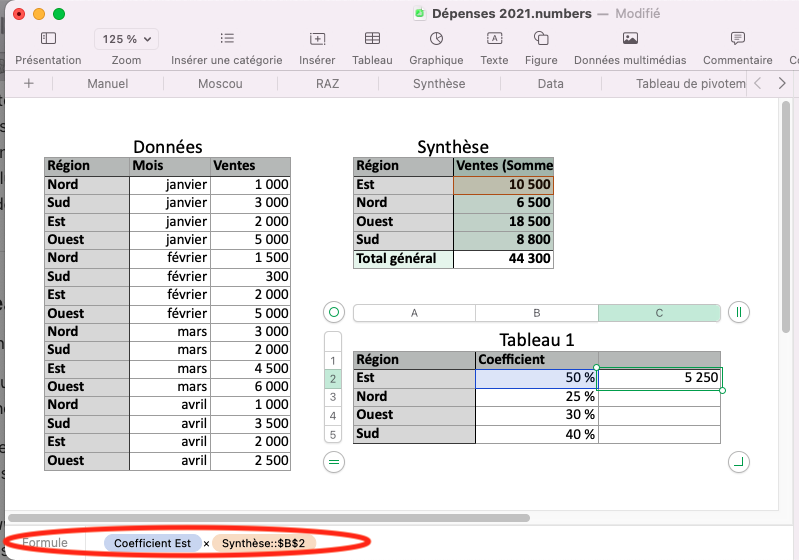Switch to the Synthèse sheet tab
The image size is (799, 560).
[x=439, y=84]
